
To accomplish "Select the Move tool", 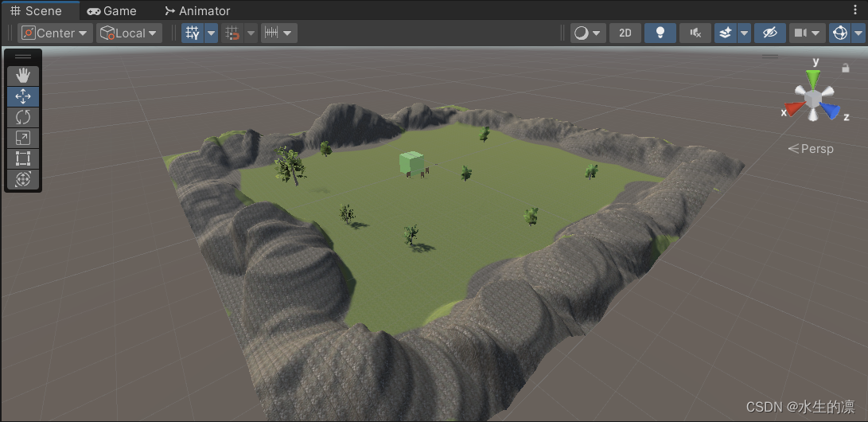I will [23, 97].
